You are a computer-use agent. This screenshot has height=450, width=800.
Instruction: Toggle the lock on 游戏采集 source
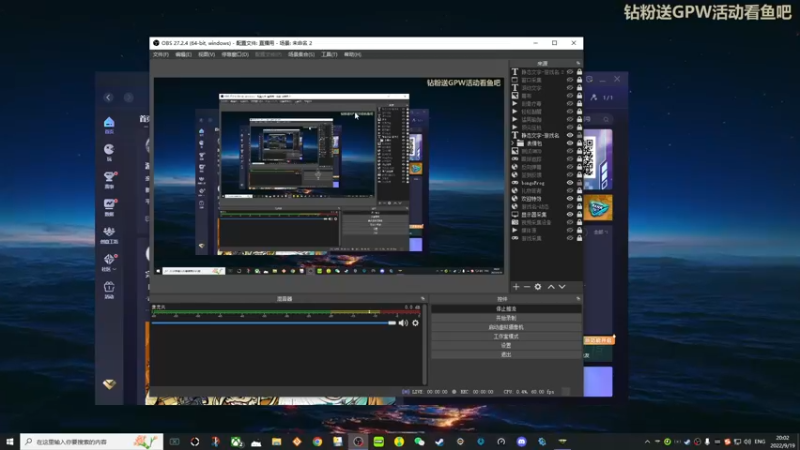coord(579,238)
